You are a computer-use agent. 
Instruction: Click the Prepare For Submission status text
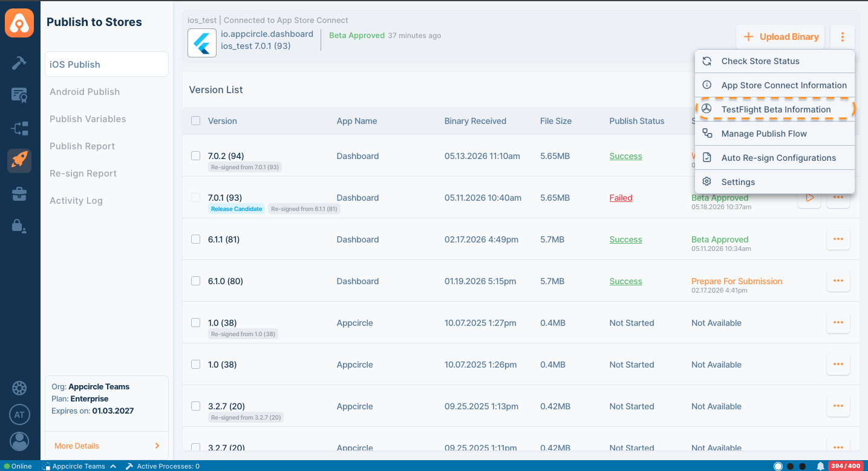tap(737, 281)
